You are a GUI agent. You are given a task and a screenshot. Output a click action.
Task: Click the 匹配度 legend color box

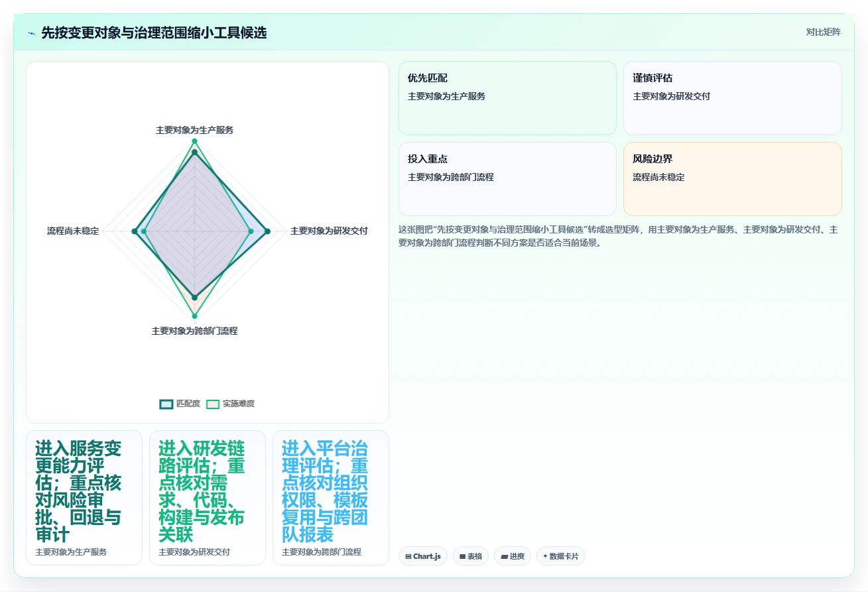(166, 404)
